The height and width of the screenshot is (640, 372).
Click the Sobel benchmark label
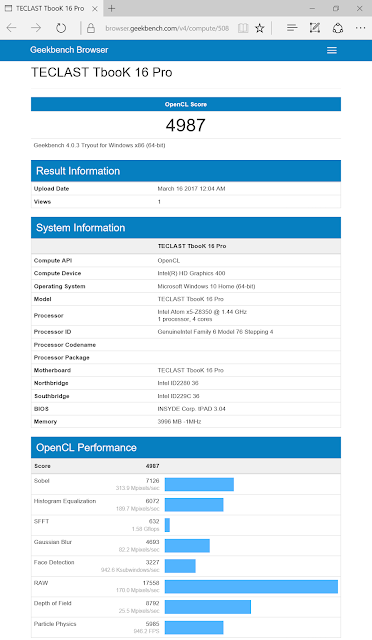coord(42,481)
